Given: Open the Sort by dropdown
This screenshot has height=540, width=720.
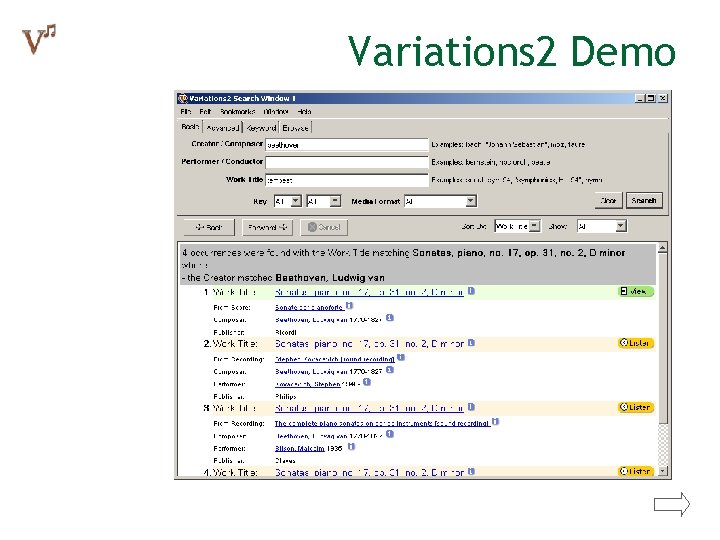Looking at the screenshot, I should point(517,226).
